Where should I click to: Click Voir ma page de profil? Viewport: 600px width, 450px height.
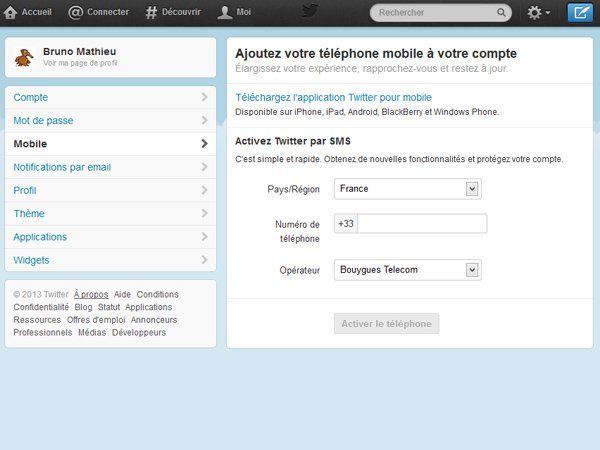coord(80,63)
